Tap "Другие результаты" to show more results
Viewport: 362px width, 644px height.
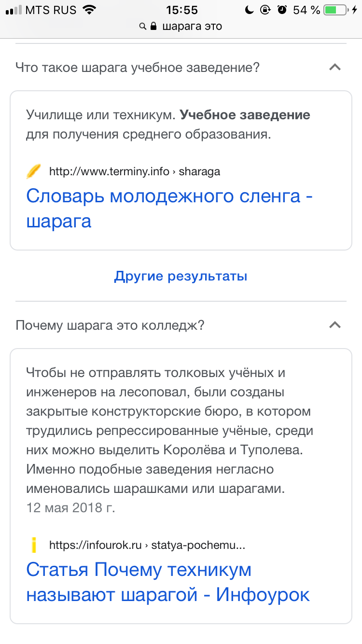181,276
